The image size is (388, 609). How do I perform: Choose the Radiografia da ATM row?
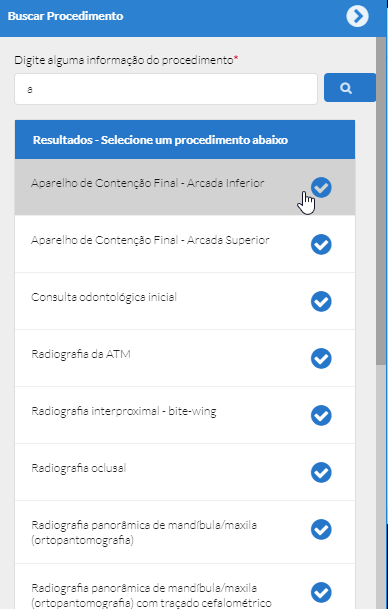(185, 358)
